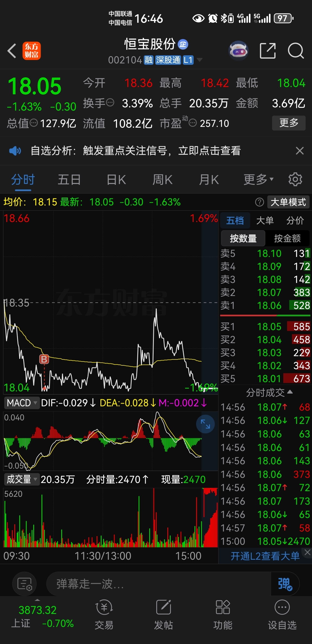The image size is (312, 644).
Task: Tap the alarm clock status icon
Action: [x=213, y=18]
